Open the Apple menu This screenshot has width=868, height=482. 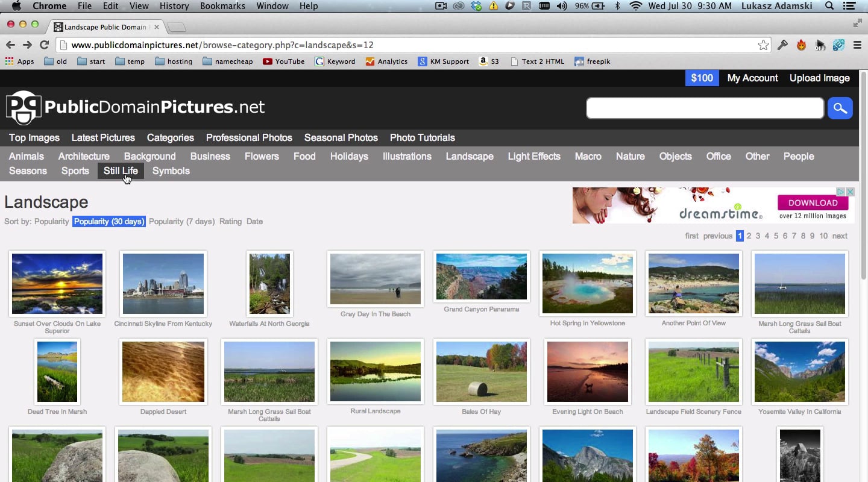[x=16, y=6]
